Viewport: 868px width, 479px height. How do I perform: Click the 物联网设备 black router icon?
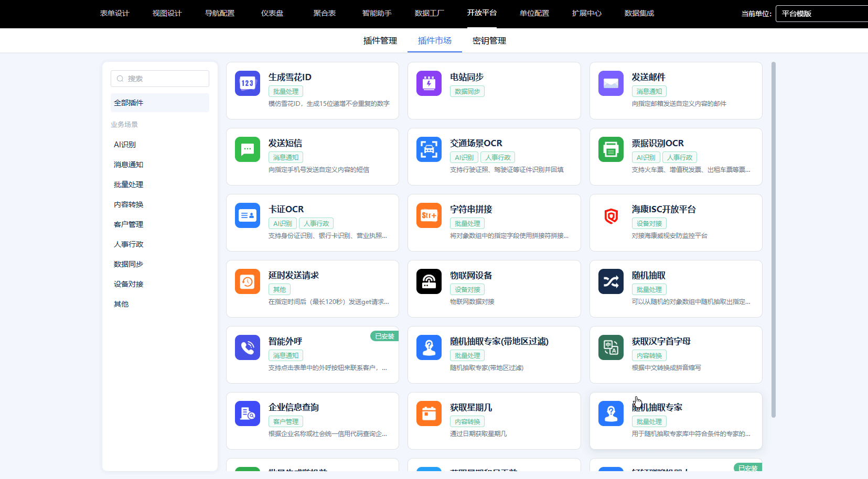[428, 281]
